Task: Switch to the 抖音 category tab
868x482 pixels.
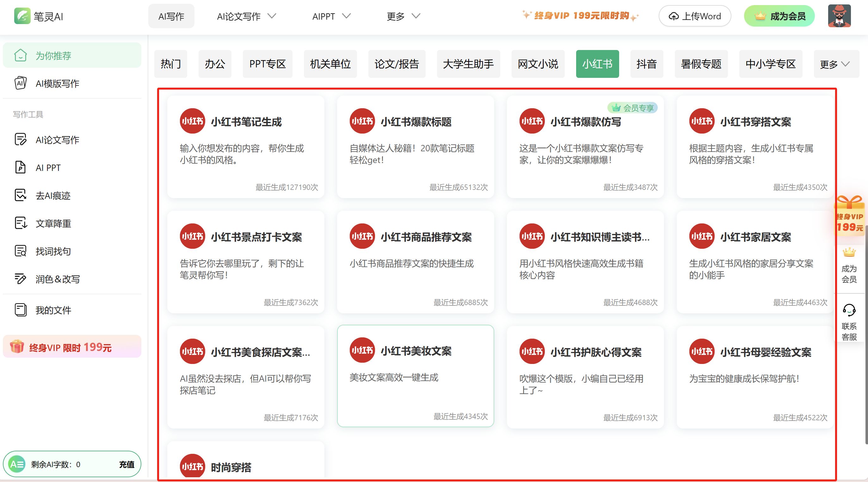Action: click(646, 64)
